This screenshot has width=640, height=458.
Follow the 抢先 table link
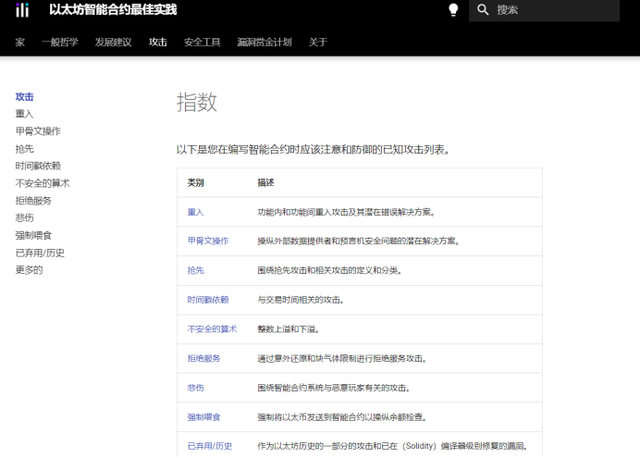[196, 271]
